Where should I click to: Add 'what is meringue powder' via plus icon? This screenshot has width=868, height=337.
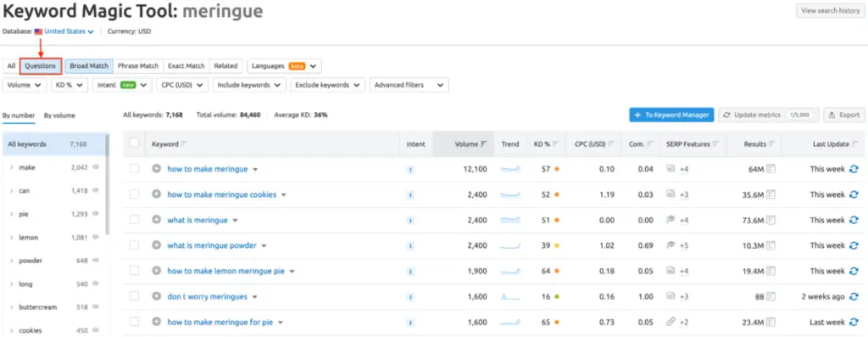pyautogui.click(x=157, y=245)
